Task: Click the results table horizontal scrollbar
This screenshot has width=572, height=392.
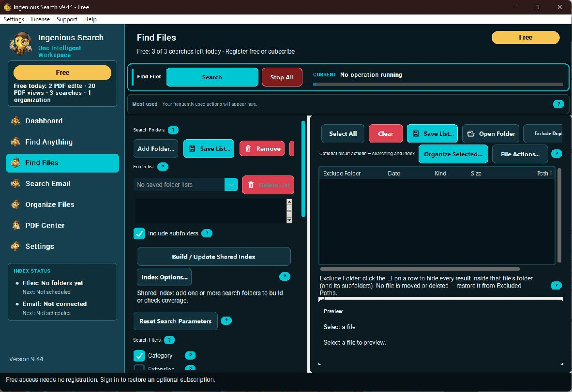Action: pyautogui.click(x=420, y=269)
